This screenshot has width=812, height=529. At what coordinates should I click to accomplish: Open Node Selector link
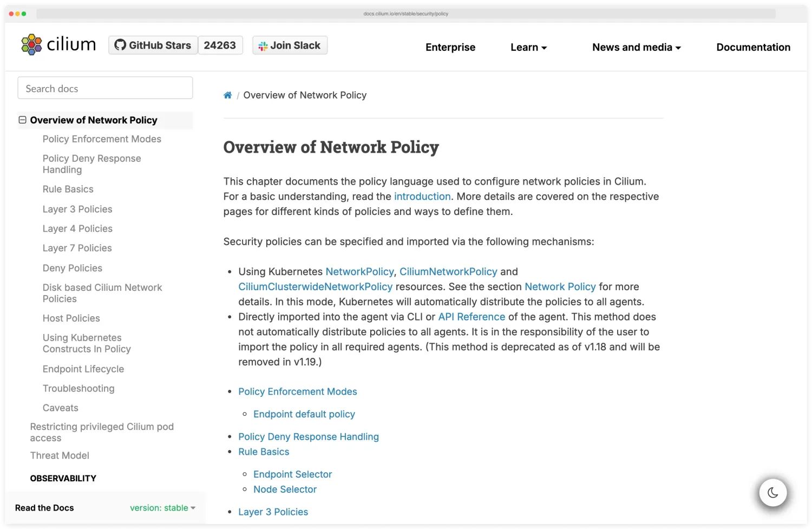pos(285,490)
